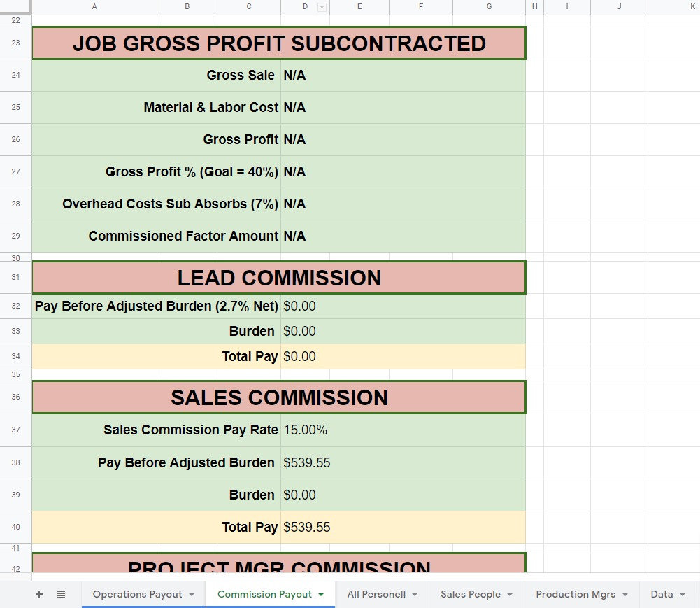Viewport: 700px width, 608px height.
Task: Add a new sheet with the plus icon
Action: click(38, 594)
